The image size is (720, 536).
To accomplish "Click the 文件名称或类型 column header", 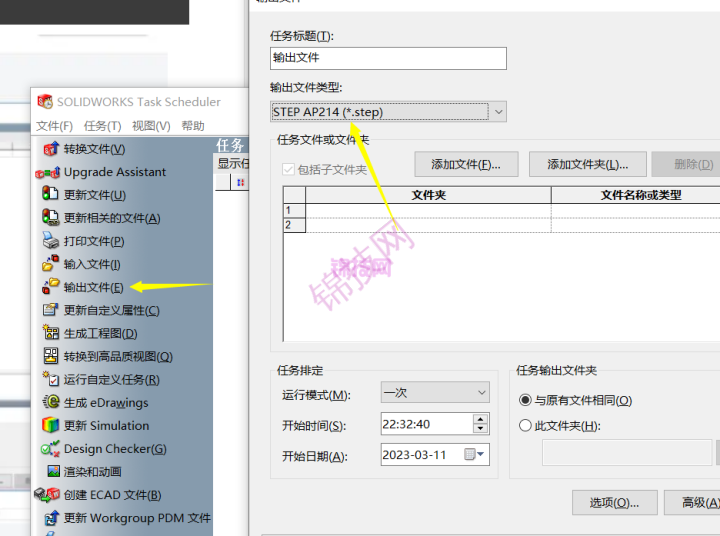I will click(x=636, y=195).
